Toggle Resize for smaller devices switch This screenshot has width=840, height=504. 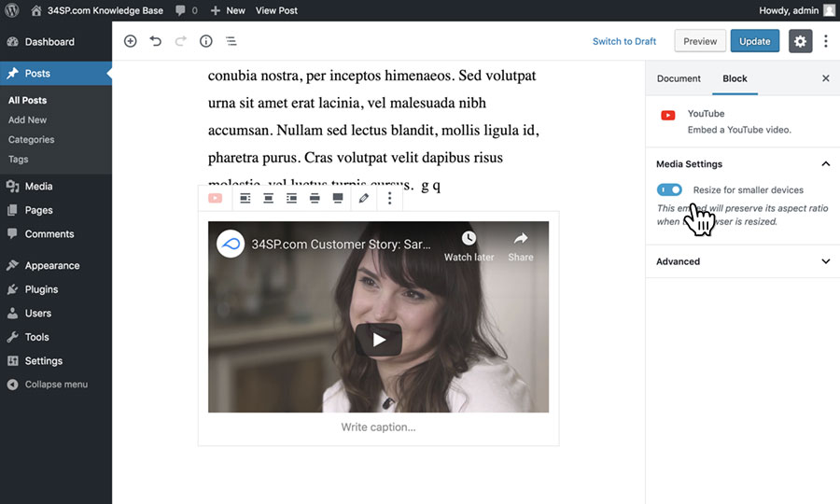point(669,189)
